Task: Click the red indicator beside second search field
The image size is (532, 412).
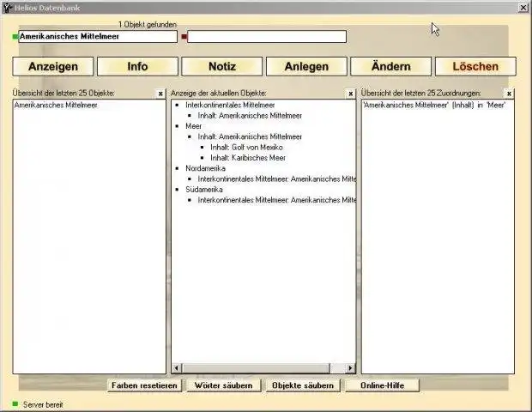Action: [x=184, y=36]
